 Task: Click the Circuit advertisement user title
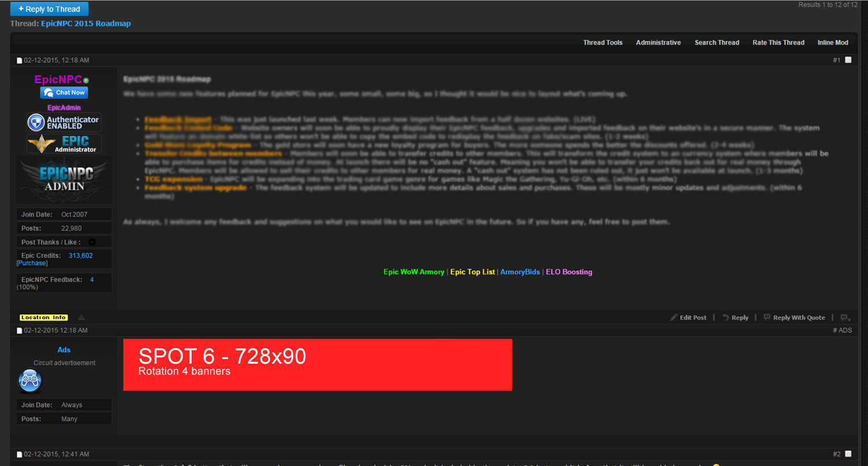(x=64, y=363)
